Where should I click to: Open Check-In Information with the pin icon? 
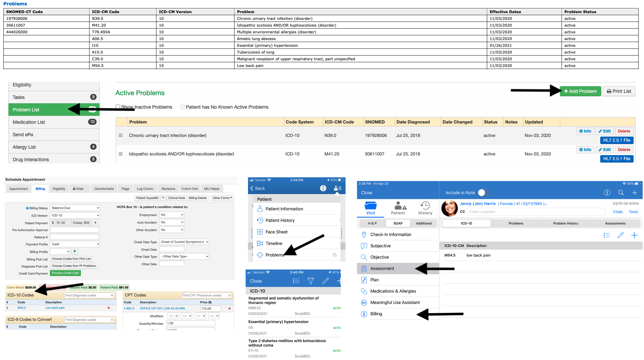(398, 235)
